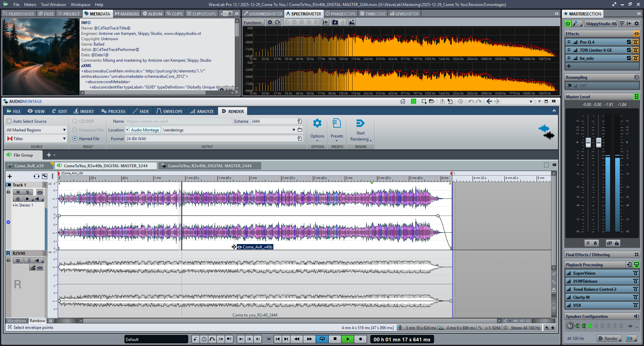Toggle Master Section power button
This screenshot has width=644, height=346.
568,23
